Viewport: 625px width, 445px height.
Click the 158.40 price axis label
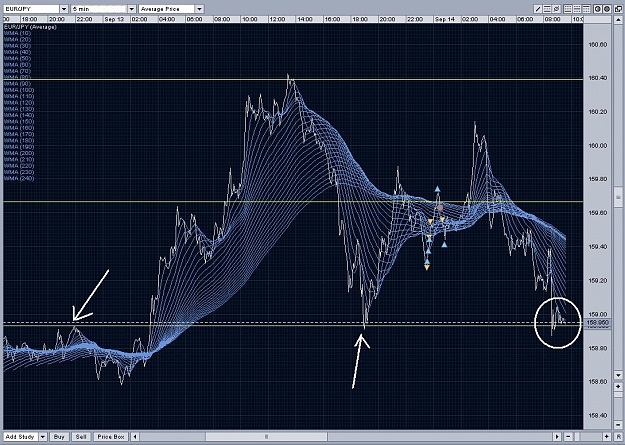click(598, 415)
